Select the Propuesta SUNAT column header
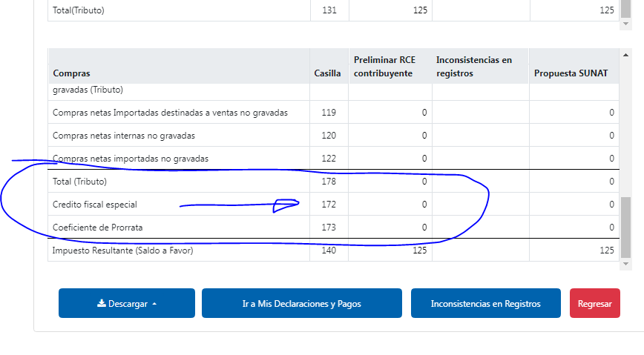The width and height of the screenshot is (644, 355). [x=570, y=74]
